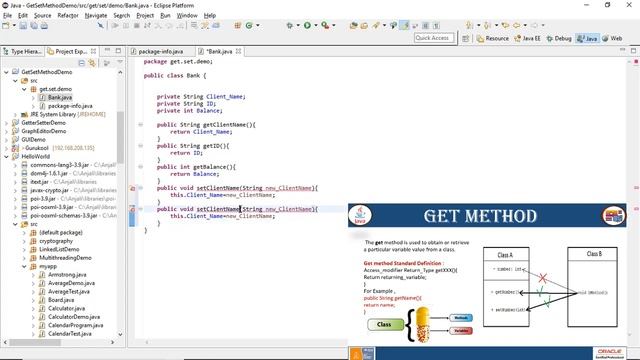Click the Toggle Mark Occurrences icon
This screenshot has width=640, height=360.
[404, 25]
